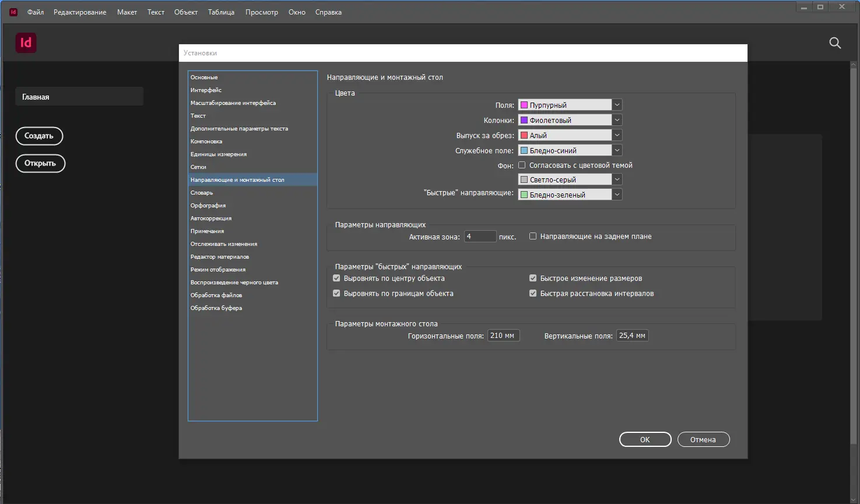Viewport: 860px width, 504px height.
Task: Close the InDesign window
Action: (x=842, y=7)
